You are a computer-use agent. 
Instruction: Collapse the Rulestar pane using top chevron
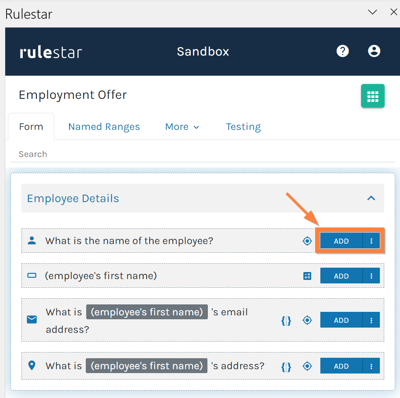(x=372, y=13)
